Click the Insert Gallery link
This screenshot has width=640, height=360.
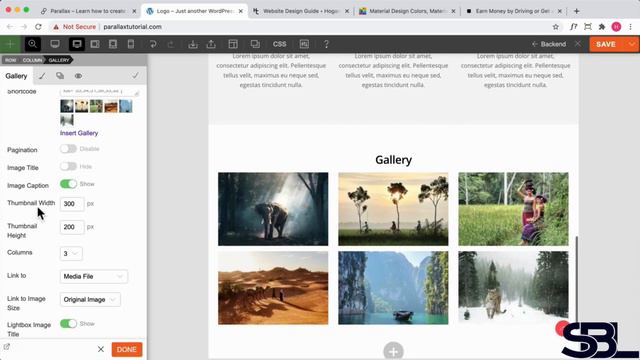click(x=79, y=133)
